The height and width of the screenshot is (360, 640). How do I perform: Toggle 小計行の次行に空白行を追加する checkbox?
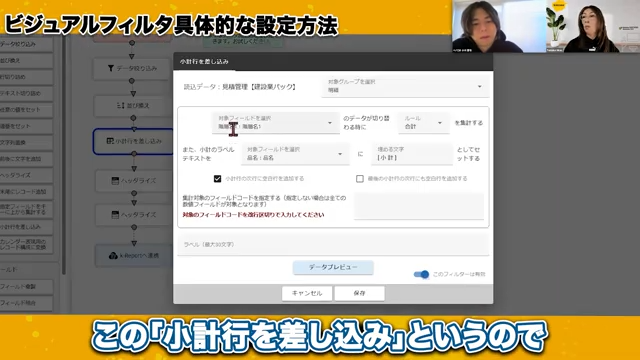[x=218, y=179]
